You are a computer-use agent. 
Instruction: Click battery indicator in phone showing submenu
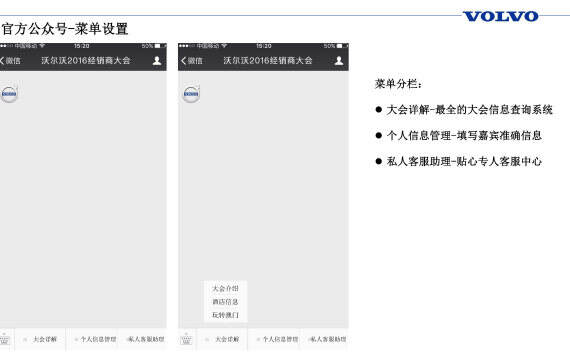(x=336, y=46)
